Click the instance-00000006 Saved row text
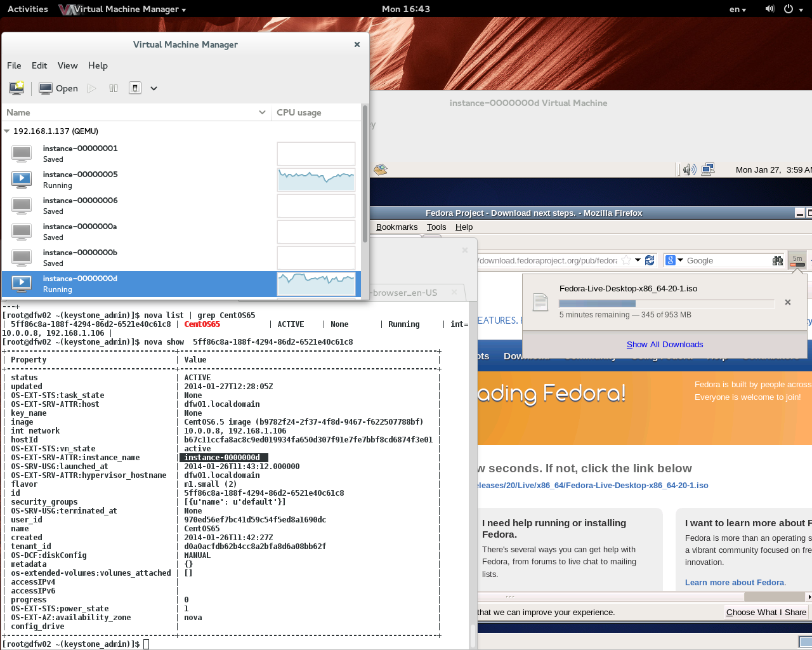812x650 pixels. pos(53,211)
